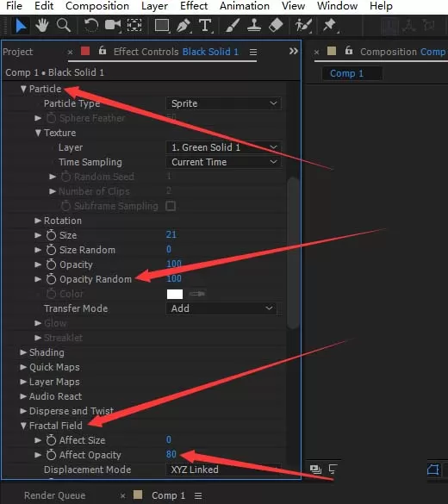The width and height of the screenshot is (448, 504).
Task: Select the Unified Camera tool
Action: coord(113,25)
